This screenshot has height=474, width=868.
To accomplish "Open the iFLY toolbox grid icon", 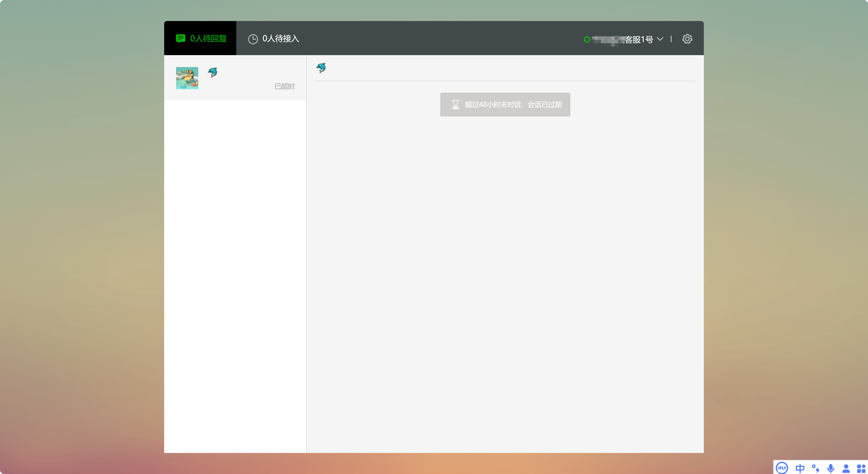I will [x=861, y=468].
